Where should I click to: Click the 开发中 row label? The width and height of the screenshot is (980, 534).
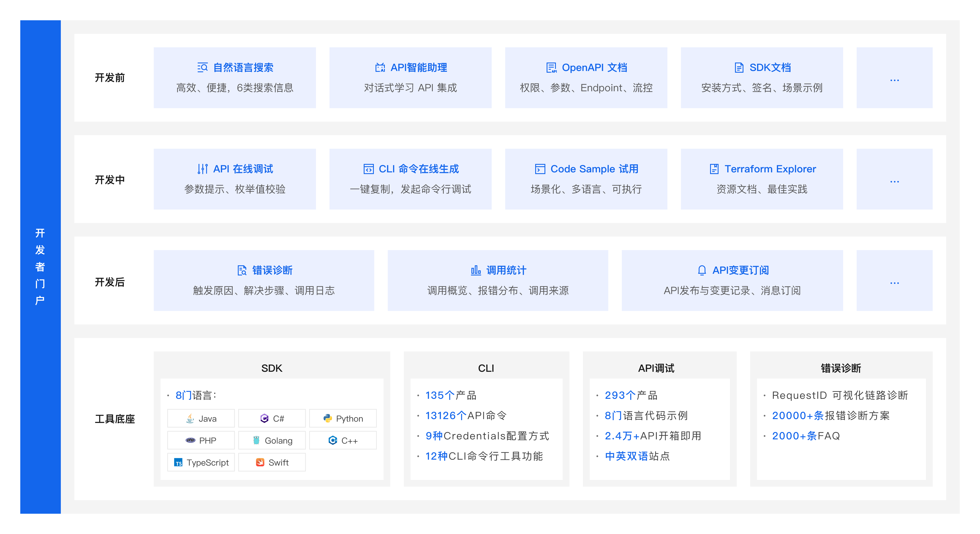[110, 180]
